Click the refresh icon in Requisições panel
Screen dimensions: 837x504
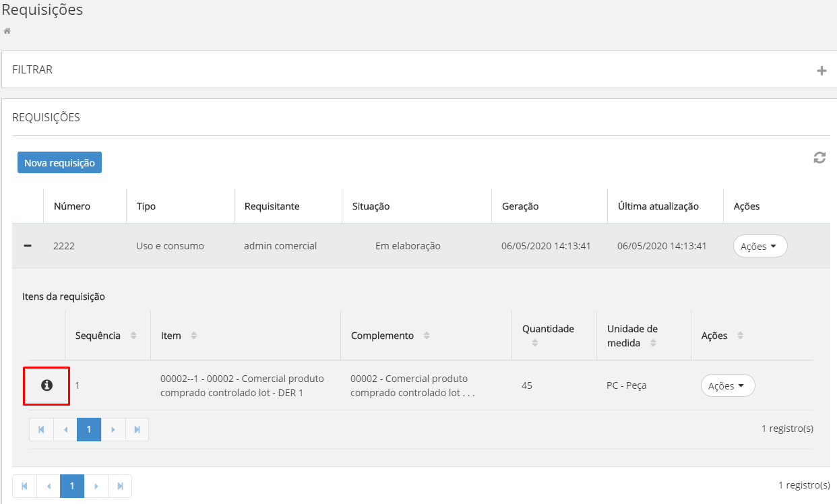[819, 158]
